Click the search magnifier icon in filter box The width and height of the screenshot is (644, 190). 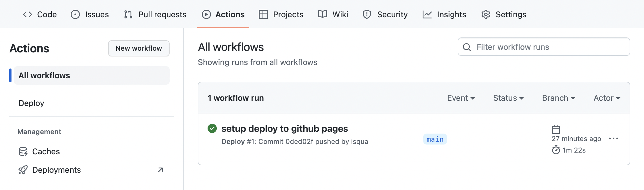pos(467,47)
